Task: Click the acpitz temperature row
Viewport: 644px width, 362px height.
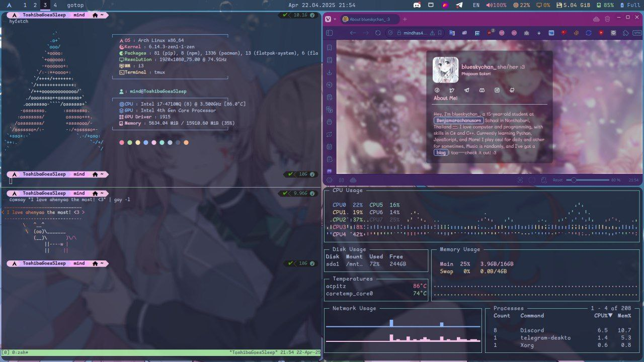Action: 376,286
